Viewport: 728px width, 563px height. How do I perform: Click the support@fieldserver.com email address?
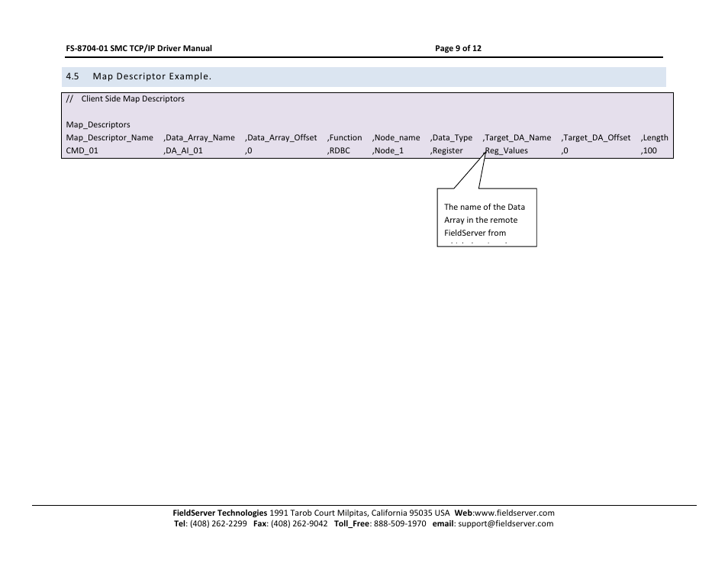tap(506, 523)
